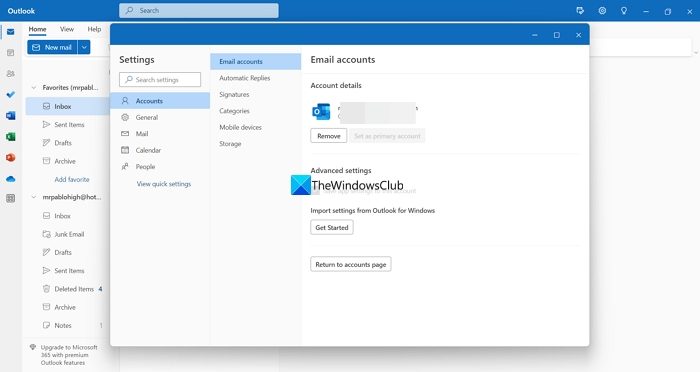The image size is (700, 372).
Task: Open Categories settings section
Action: (x=256, y=111)
